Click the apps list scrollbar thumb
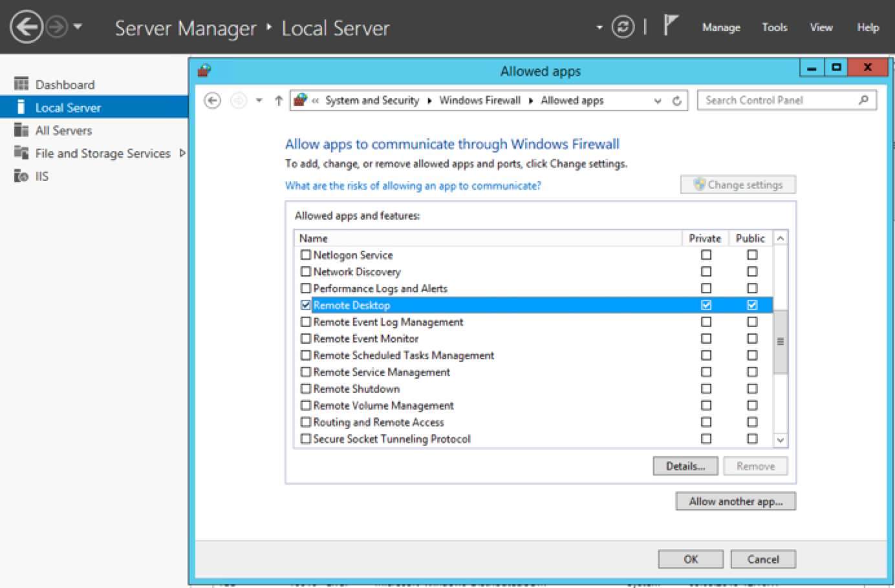 coord(781,342)
